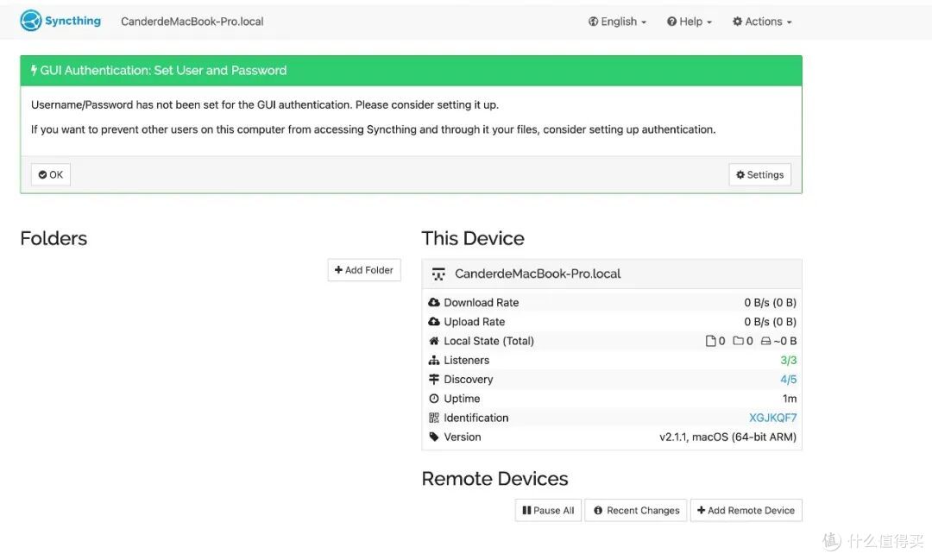Click the Listeners network icon

coord(434,361)
